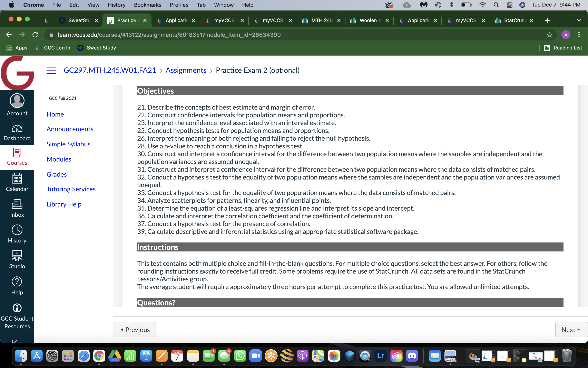This screenshot has height=368, width=588.
Task: Open the battery status menu
Action: click(x=466, y=5)
